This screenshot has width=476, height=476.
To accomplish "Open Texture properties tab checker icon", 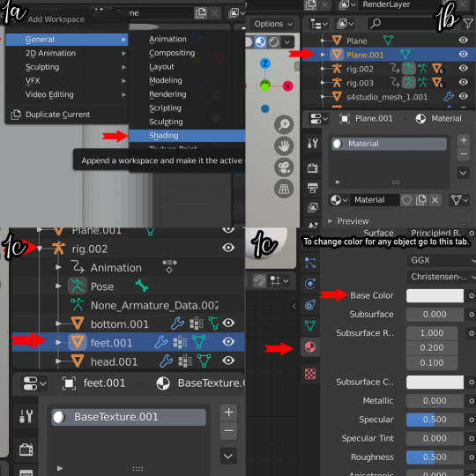I will [310, 374].
